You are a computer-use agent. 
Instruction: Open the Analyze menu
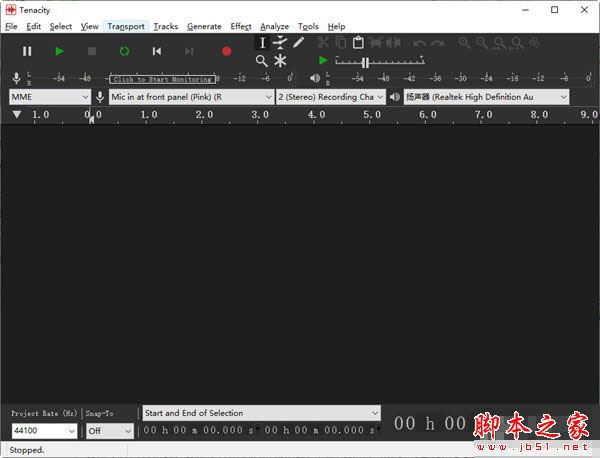(275, 26)
